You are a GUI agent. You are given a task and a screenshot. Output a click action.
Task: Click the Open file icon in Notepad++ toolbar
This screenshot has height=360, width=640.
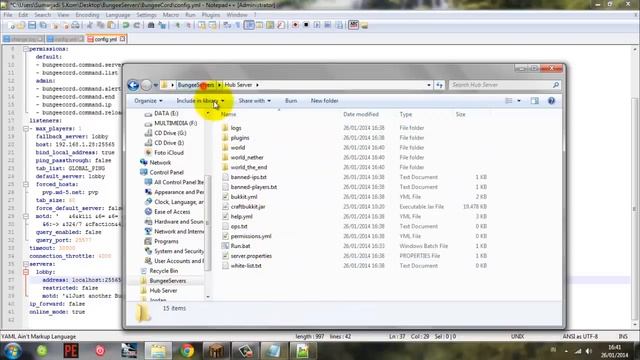[x=21, y=25]
